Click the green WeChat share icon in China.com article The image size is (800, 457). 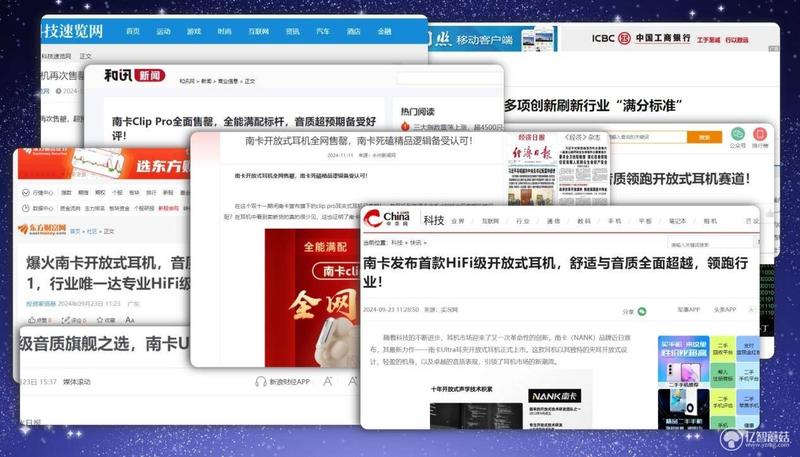[x=642, y=311]
